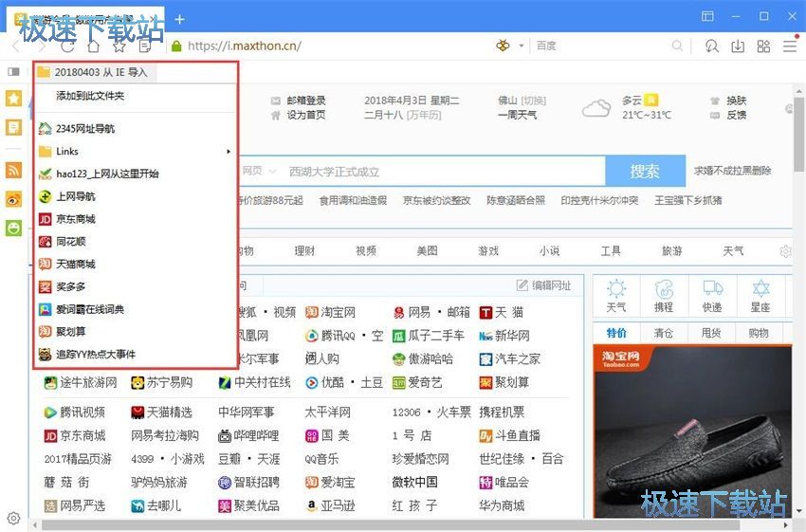The height and width of the screenshot is (532, 806).
Task: Switch to 小说 category tab
Action: click(549, 251)
